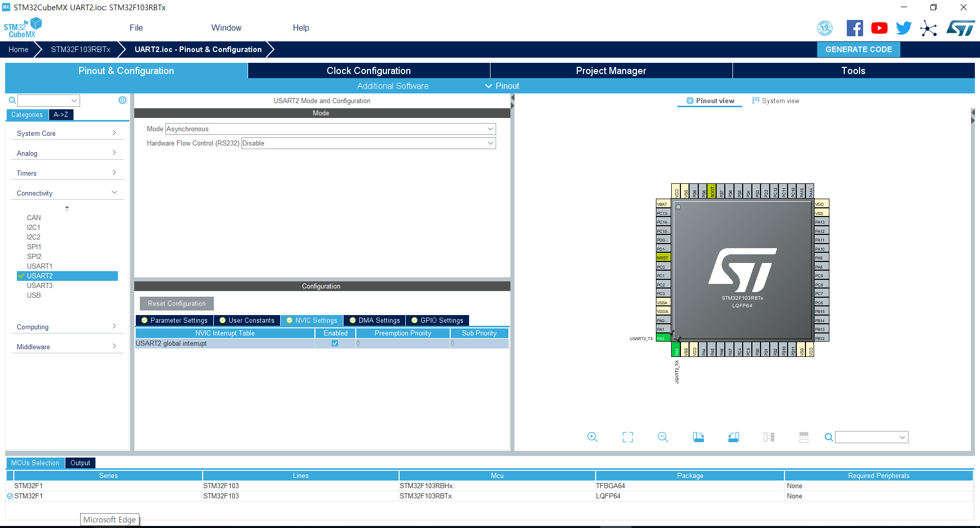Expand the Timers category
The width and height of the screenshot is (980, 528).
point(67,173)
